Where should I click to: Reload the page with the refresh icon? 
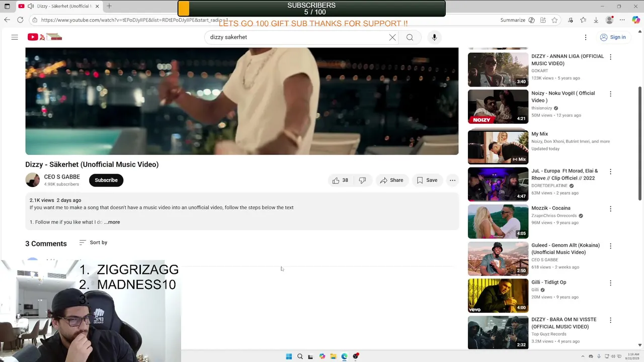click(x=20, y=20)
